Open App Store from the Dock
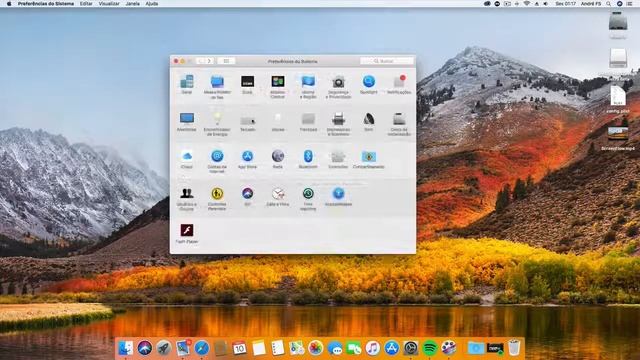The width and height of the screenshot is (640, 360). (391, 348)
